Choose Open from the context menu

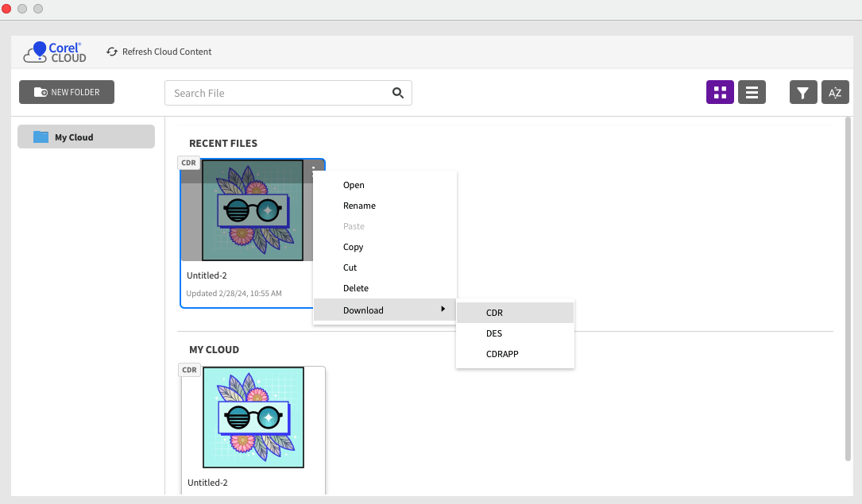pos(354,185)
